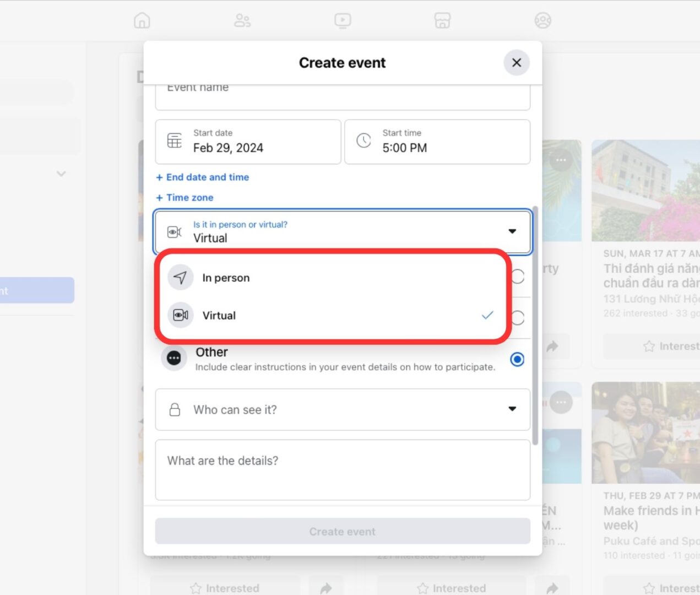Open the Groups icon in top navigation

(543, 20)
